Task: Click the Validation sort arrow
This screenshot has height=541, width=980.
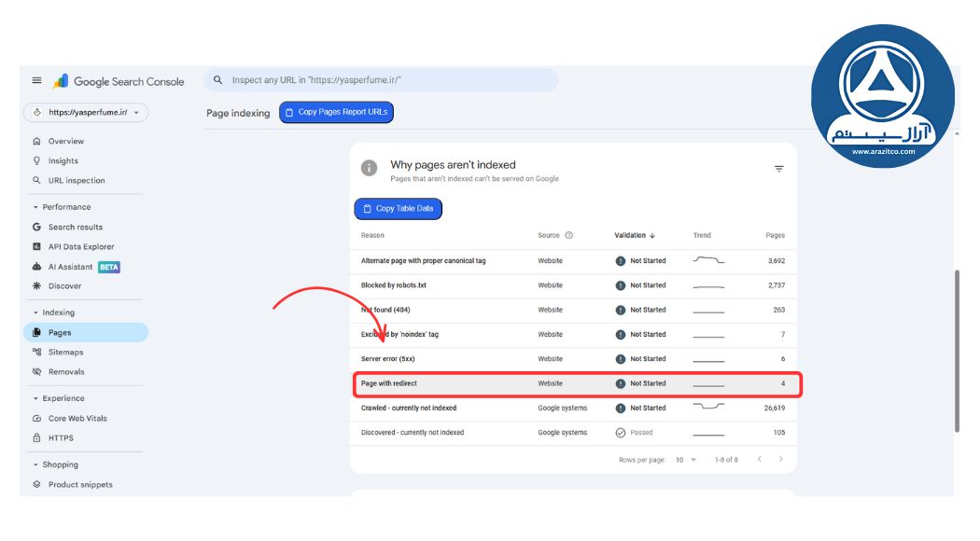Action: coord(652,235)
